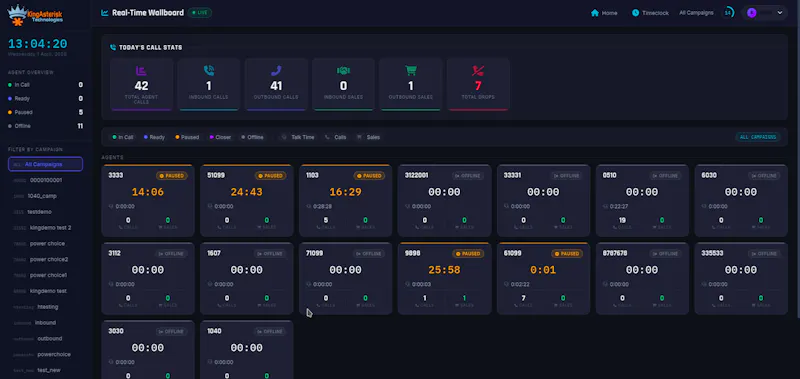This screenshot has width=800, height=379.
Task: Toggle the In Call legend filter
Action: tap(123, 137)
